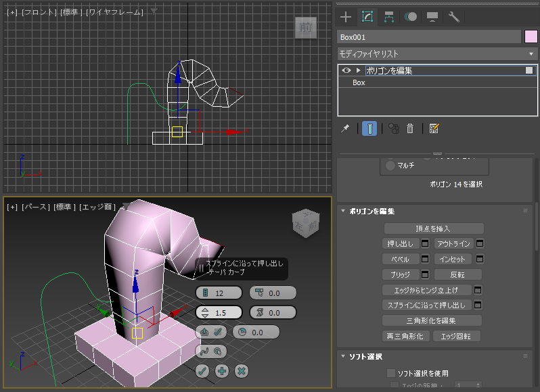Toggle caddy align to face normal checkbox
This screenshot has width=540, height=392.
click(x=211, y=332)
